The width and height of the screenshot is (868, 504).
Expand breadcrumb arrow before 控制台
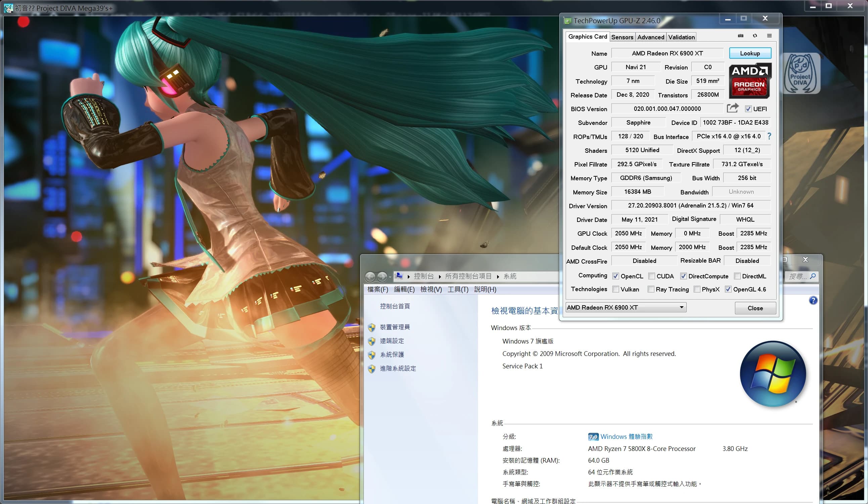point(408,276)
